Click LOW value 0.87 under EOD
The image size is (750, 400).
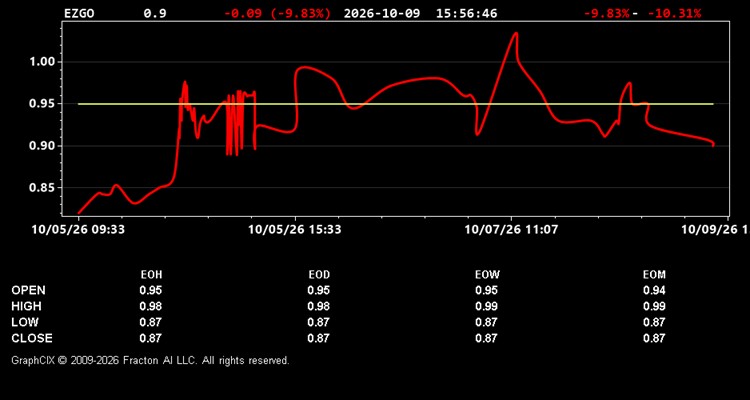click(319, 322)
